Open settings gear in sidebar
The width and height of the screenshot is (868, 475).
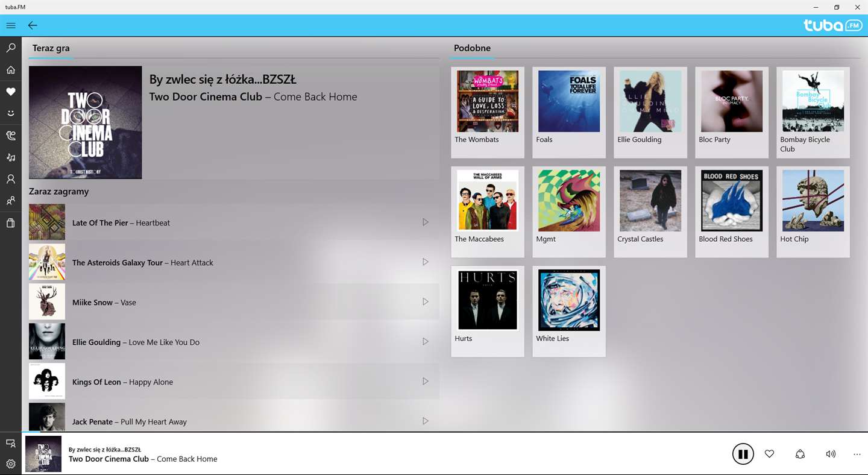[x=11, y=464]
